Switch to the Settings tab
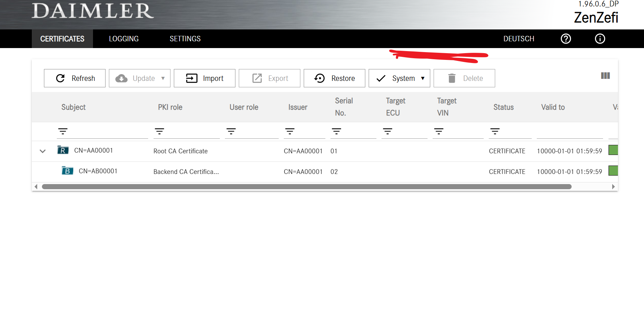644x310 pixels. point(185,39)
